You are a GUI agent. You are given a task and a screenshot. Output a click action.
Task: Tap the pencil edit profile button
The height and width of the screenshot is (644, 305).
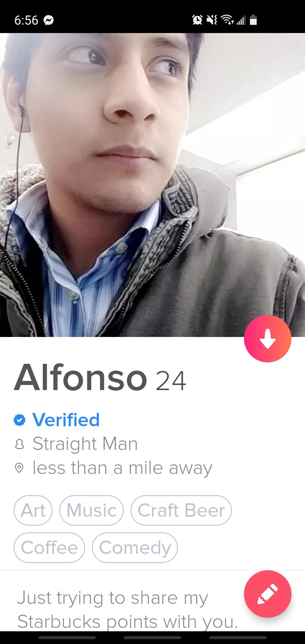click(267, 594)
